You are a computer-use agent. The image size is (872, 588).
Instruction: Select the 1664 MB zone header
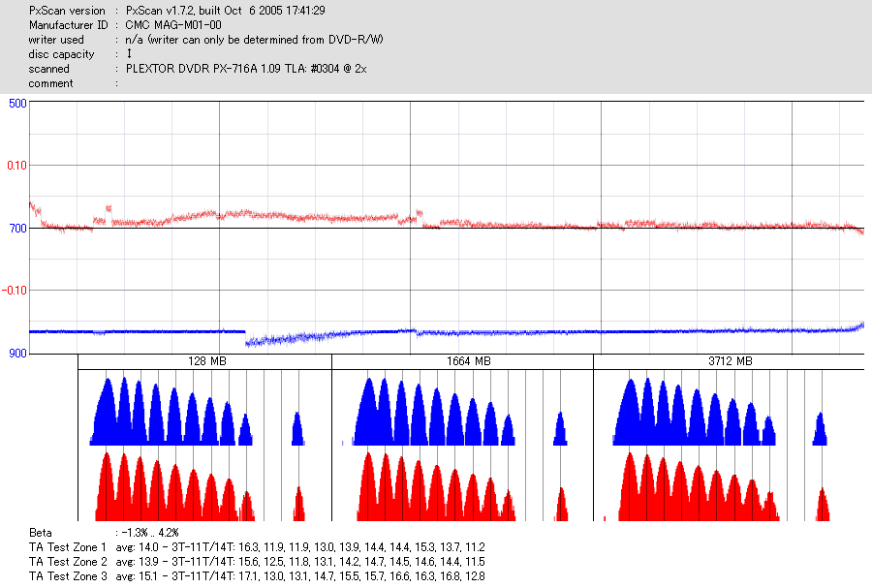(463, 361)
